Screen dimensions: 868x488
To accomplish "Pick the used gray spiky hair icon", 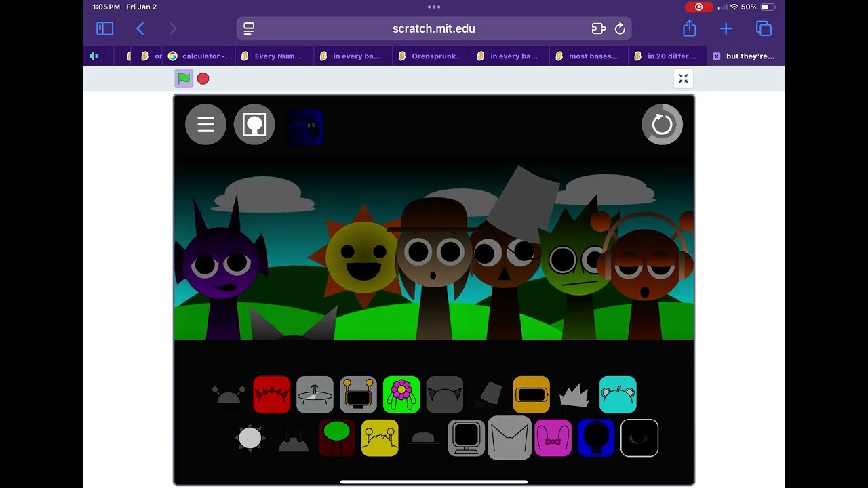I will [574, 396].
